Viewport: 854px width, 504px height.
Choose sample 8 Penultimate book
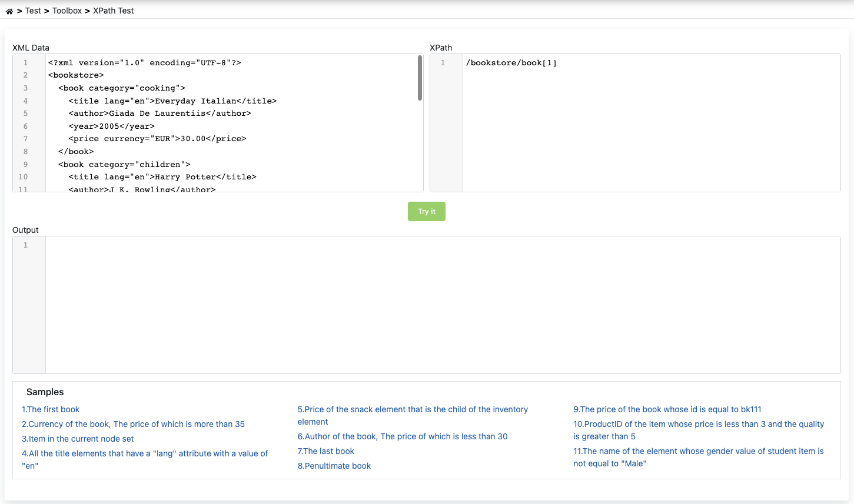click(334, 466)
